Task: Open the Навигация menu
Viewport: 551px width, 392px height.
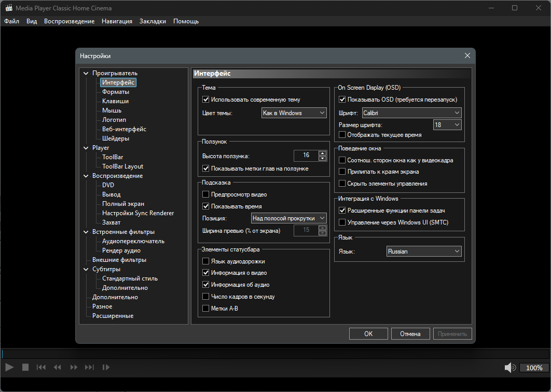Action: click(x=117, y=21)
